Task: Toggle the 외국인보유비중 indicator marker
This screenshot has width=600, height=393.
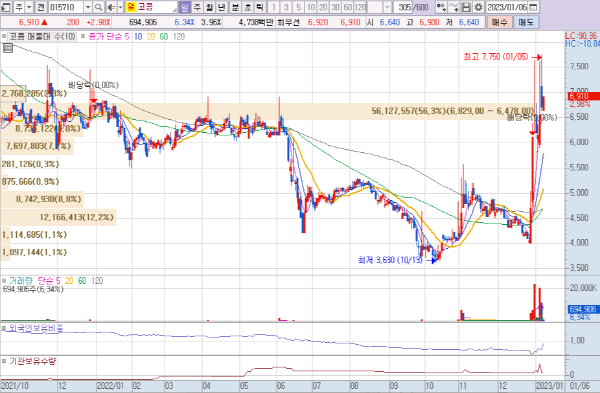Action: (4, 328)
